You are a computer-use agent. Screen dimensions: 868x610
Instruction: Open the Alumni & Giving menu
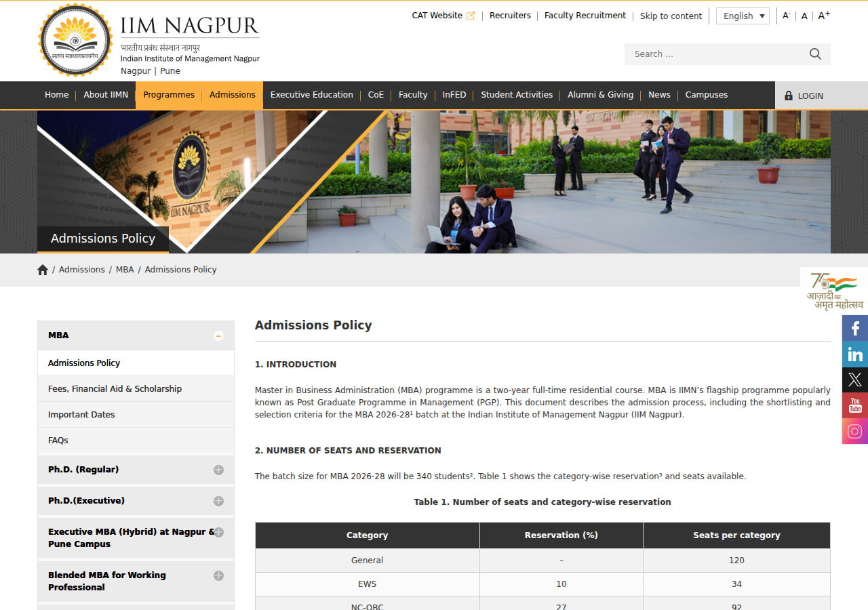pos(600,95)
